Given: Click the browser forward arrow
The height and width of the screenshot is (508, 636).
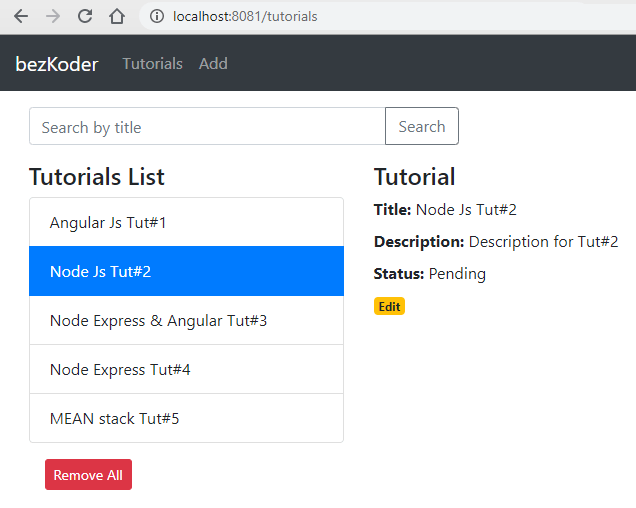Looking at the screenshot, I should 53,17.
